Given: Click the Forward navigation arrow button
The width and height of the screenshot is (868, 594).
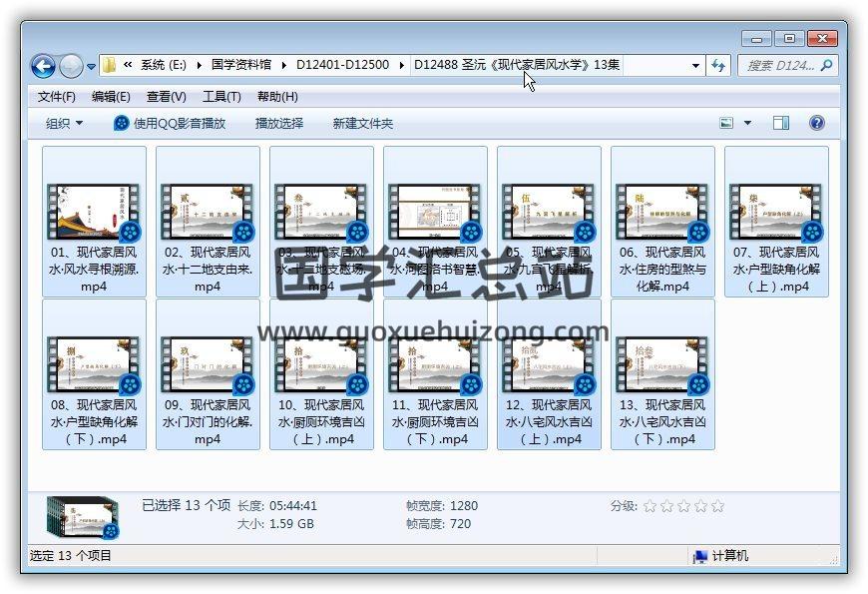Looking at the screenshot, I should pos(71,67).
